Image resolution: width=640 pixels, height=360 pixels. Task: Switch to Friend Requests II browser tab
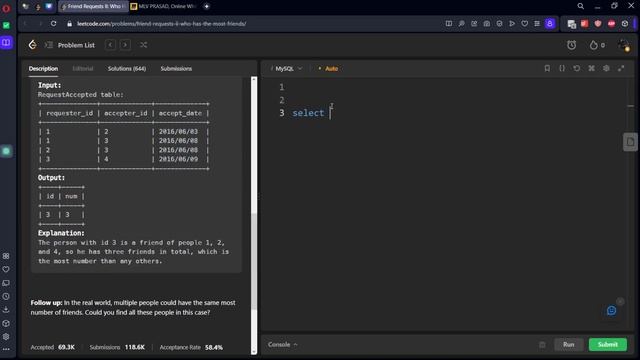[93, 7]
